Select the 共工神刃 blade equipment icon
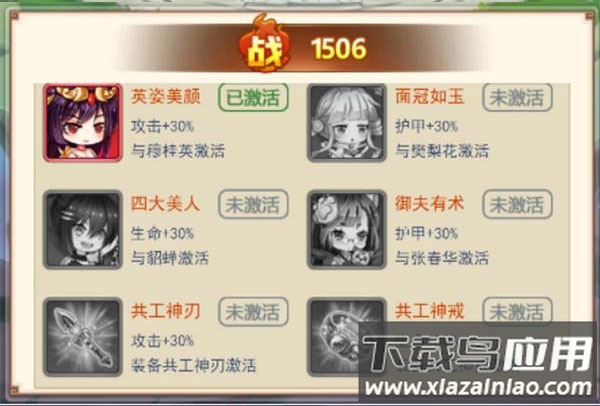 coord(83,337)
